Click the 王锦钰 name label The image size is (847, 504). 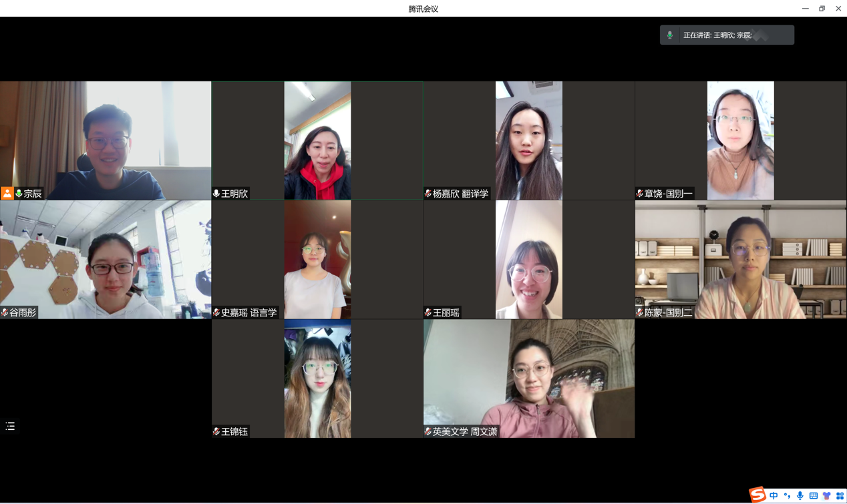click(234, 432)
